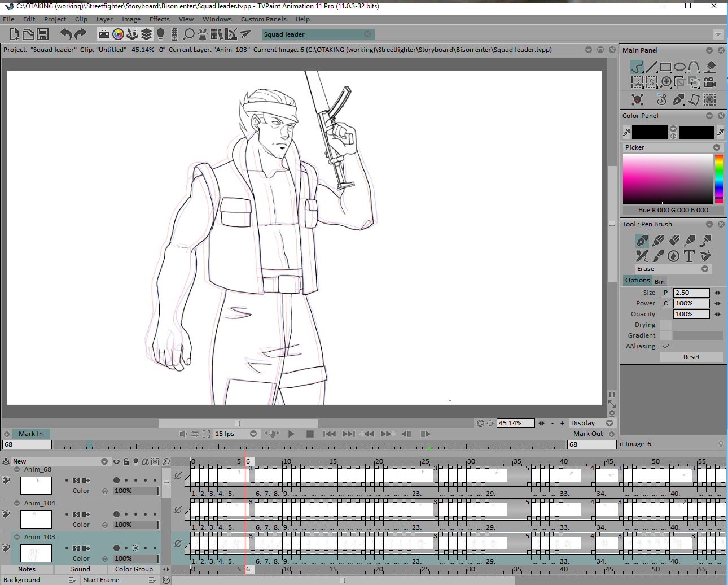The height and width of the screenshot is (585, 728).
Task: Open the Background dropdown at bottom left
Action: [x=72, y=580]
